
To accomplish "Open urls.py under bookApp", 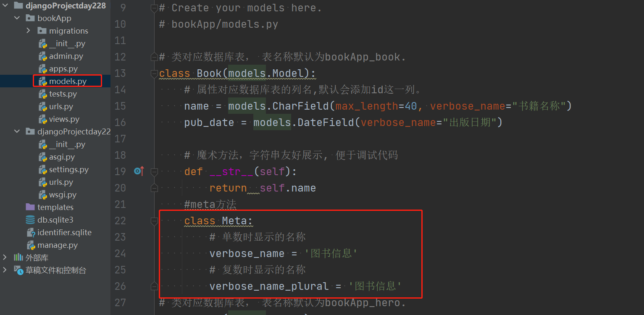I will point(61,106).
